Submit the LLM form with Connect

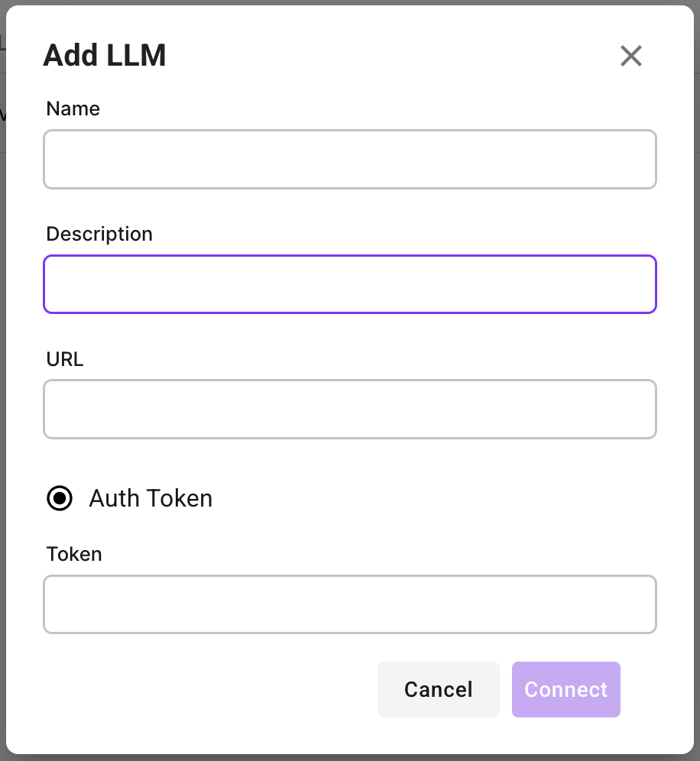click(566, 689)
